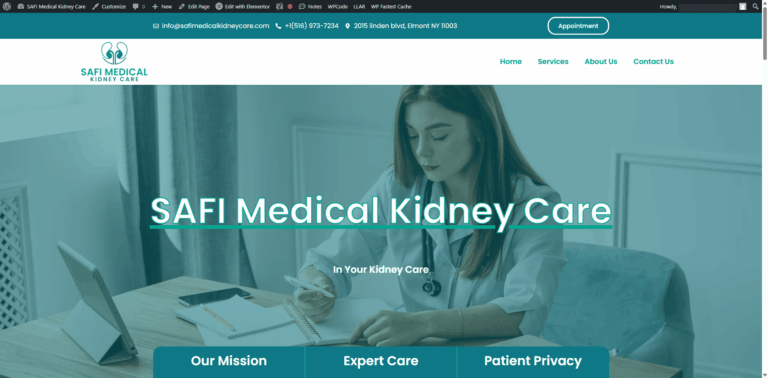Click the search magnifier icon in admin bar
Screen dimensions: 768x378
coord(755,6)
